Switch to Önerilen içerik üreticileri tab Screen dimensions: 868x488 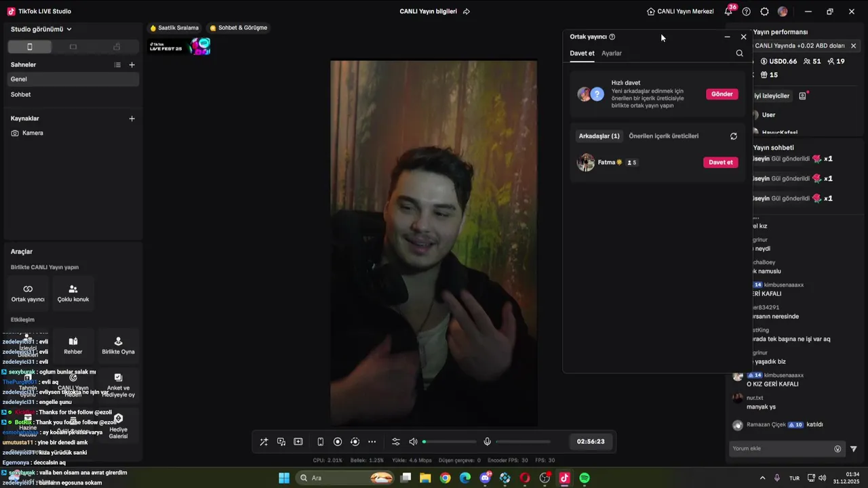pyautogui.click(x=663, y=136)
